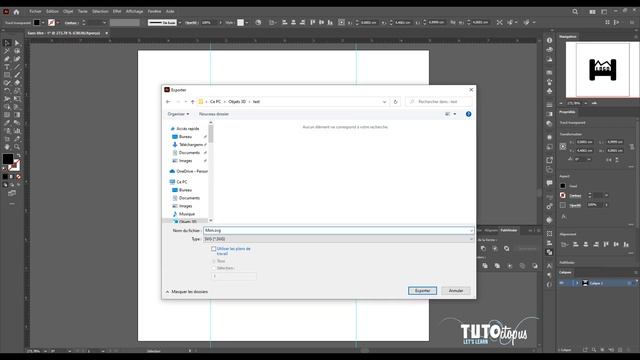Screen dimensions: 640x360
Task: Expand the address path history dropdown
Action: click(384, 102)
